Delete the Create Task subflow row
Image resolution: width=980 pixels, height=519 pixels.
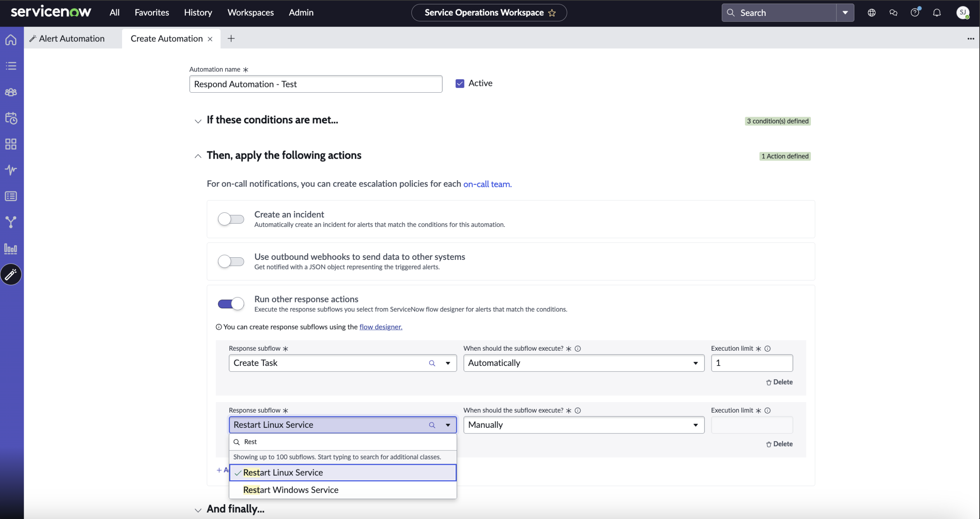tap(779, 382)
